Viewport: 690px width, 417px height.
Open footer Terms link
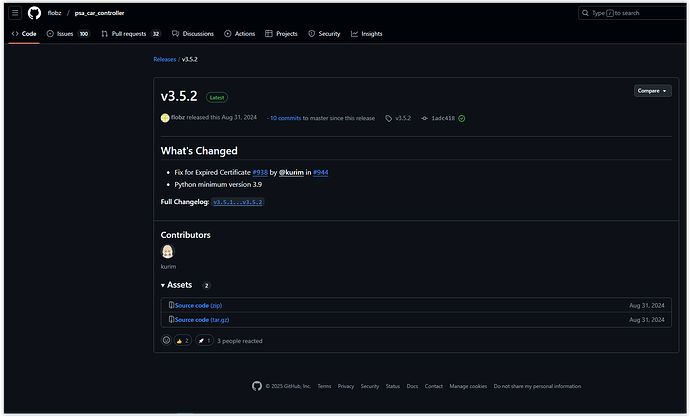(x=324, y=386)
